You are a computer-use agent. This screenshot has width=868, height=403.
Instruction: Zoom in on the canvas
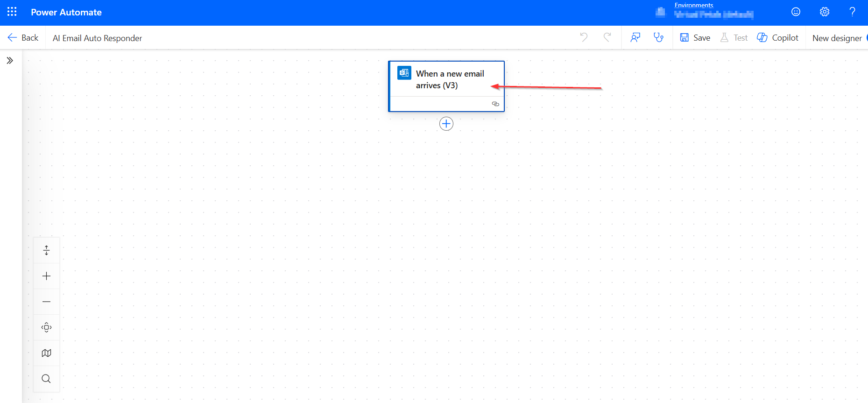(46, 276)
